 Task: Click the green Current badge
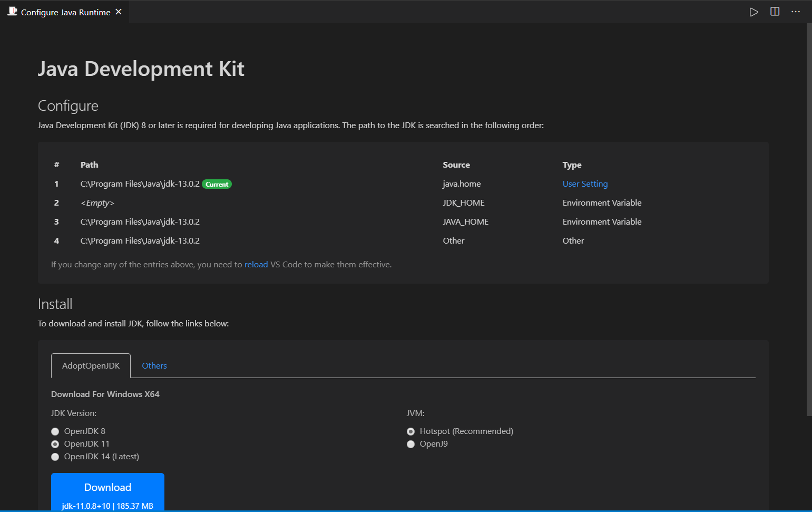pyautogui.click(x=217, y=184)
